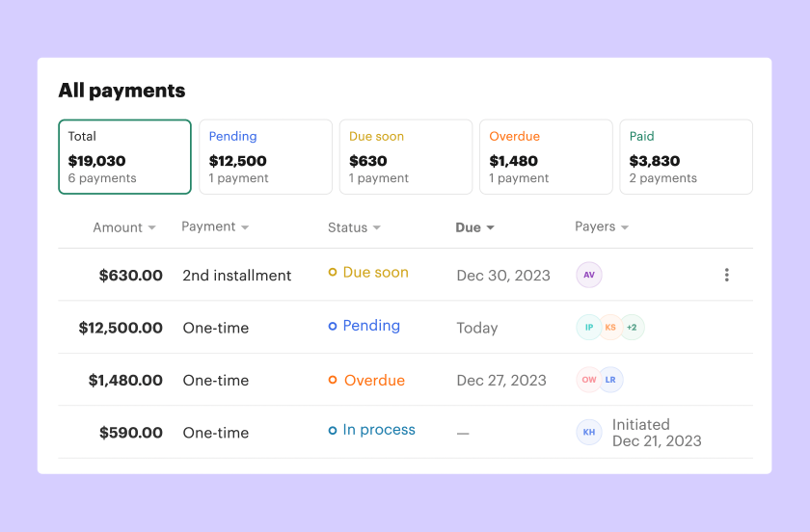
Task: Open the Payment column dropdown
Action: tap(215, 227)
